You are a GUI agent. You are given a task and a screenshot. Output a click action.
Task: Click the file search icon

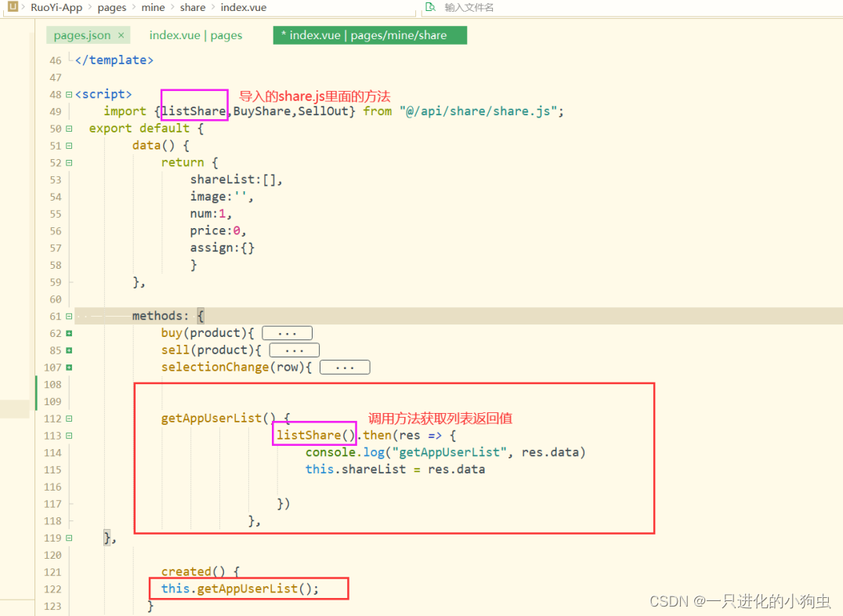click(429, 7)
